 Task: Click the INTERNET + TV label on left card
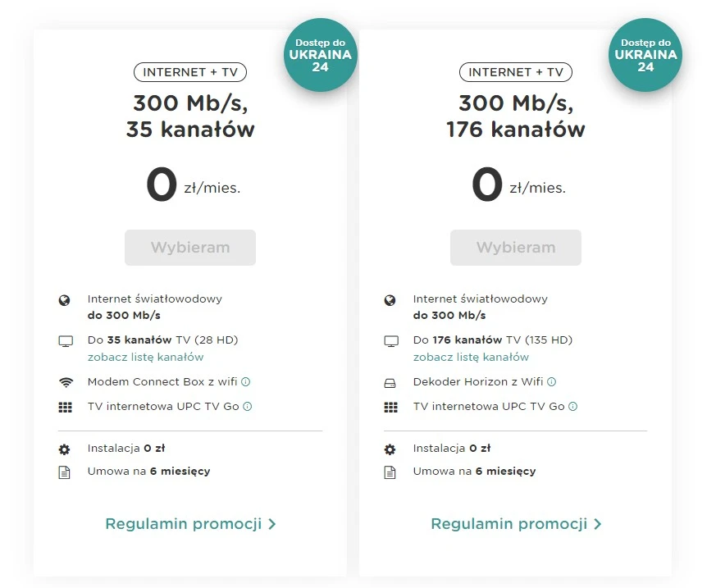189,72
